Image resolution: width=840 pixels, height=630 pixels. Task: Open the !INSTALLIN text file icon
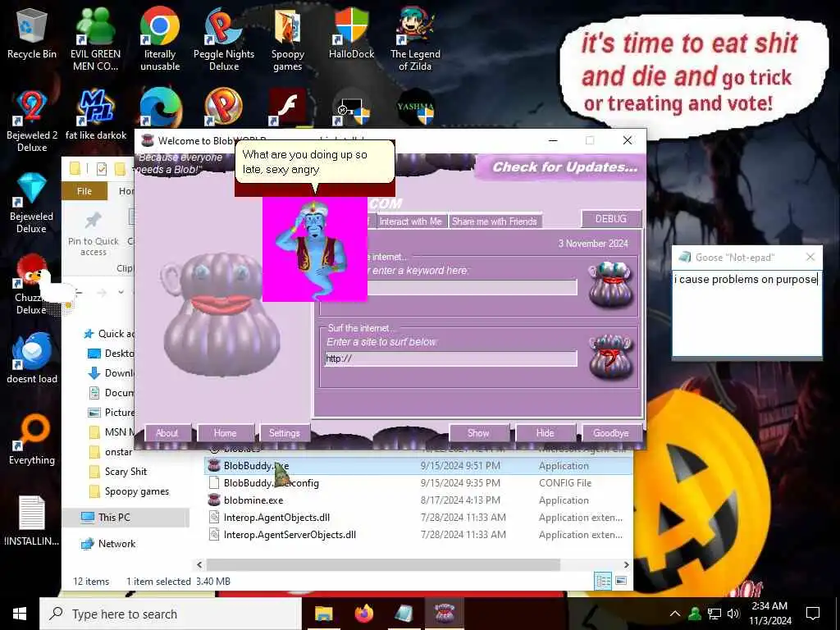coord(32,521)
